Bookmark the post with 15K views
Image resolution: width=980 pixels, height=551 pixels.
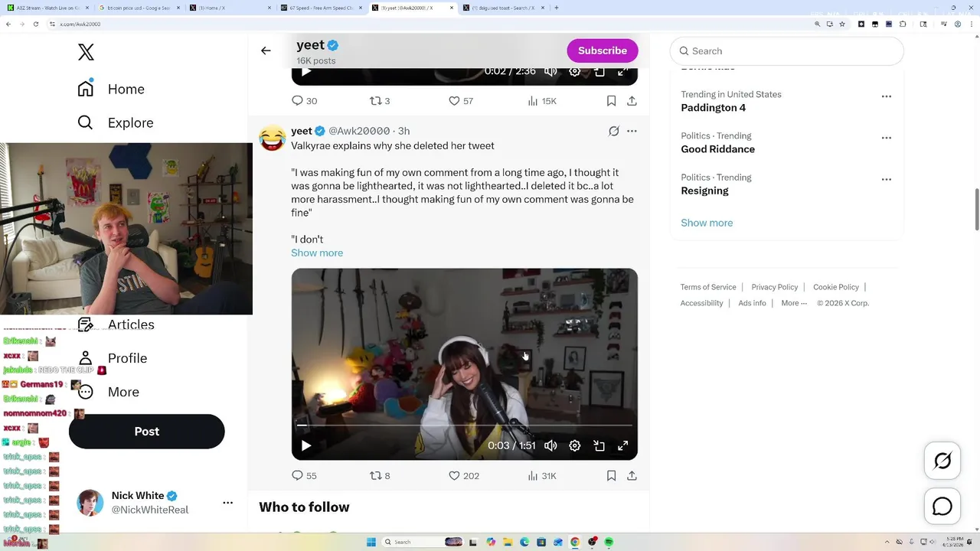coord(611,101)
